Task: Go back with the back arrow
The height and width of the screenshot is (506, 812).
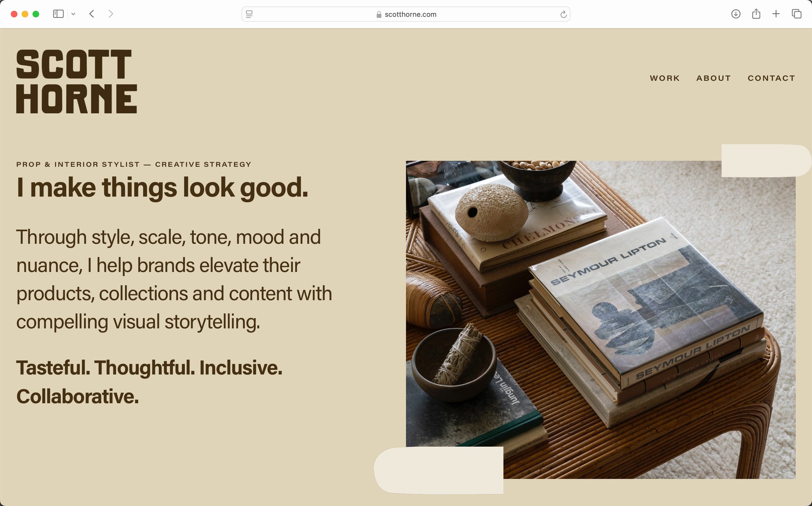Action: [x=92, y=14]
